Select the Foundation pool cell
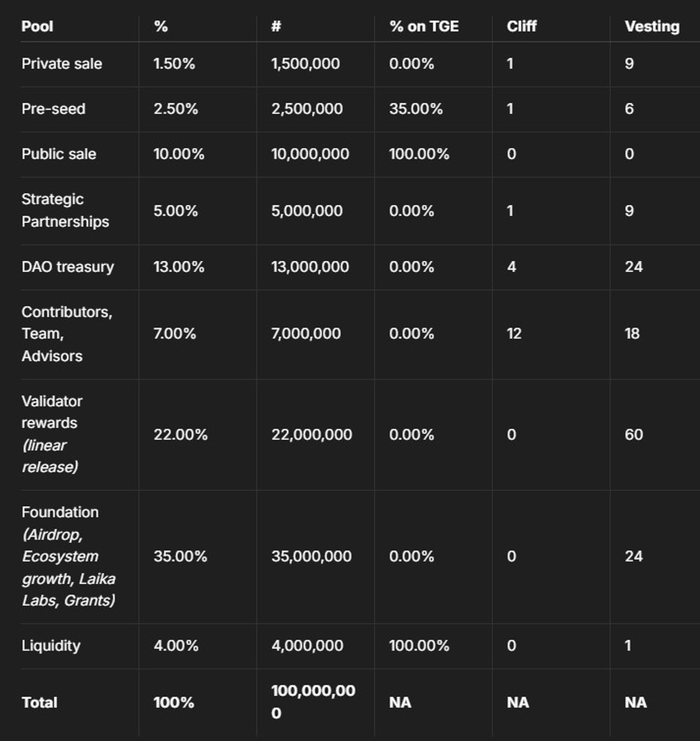 coord(68,556)
